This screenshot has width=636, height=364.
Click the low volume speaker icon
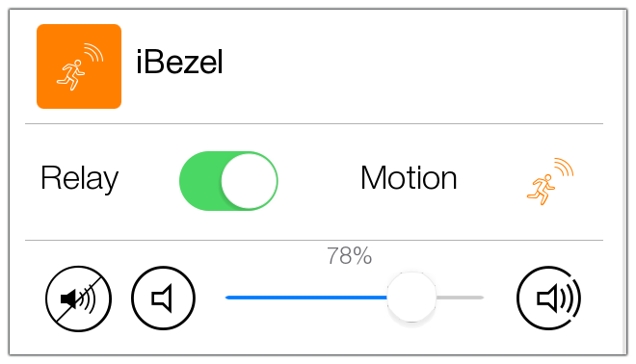163,299
